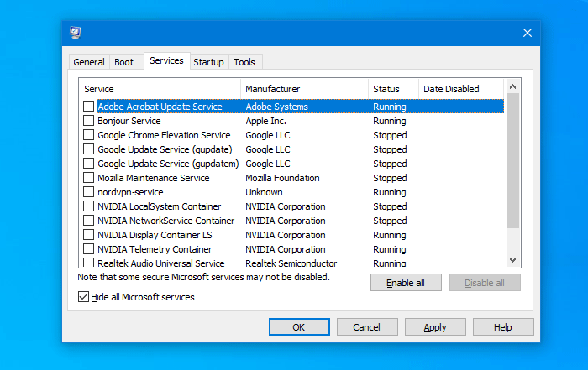The height and width of the screenshot is (370, 588).
Task: Go to the Tools tab
Action: [x=244, y=62]
